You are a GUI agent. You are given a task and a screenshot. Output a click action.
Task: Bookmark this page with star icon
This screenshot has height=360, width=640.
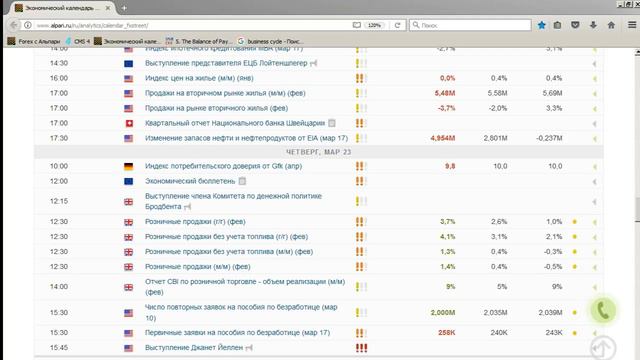[542, 25]
